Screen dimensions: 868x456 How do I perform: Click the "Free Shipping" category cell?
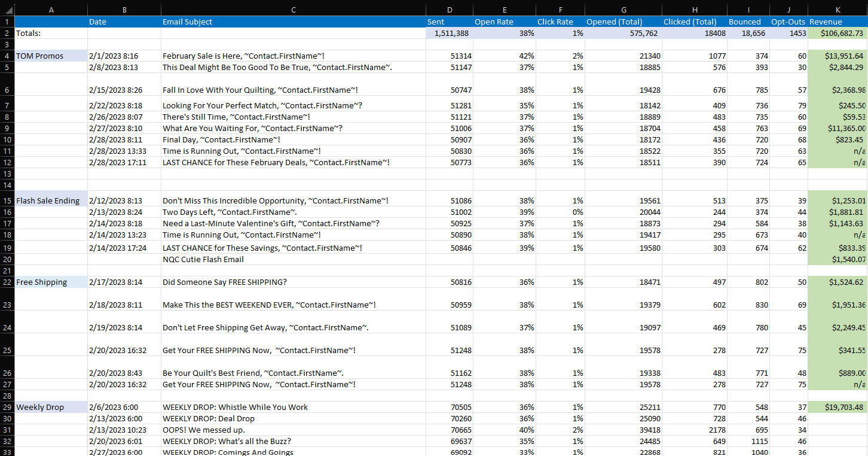coord(51,282)
